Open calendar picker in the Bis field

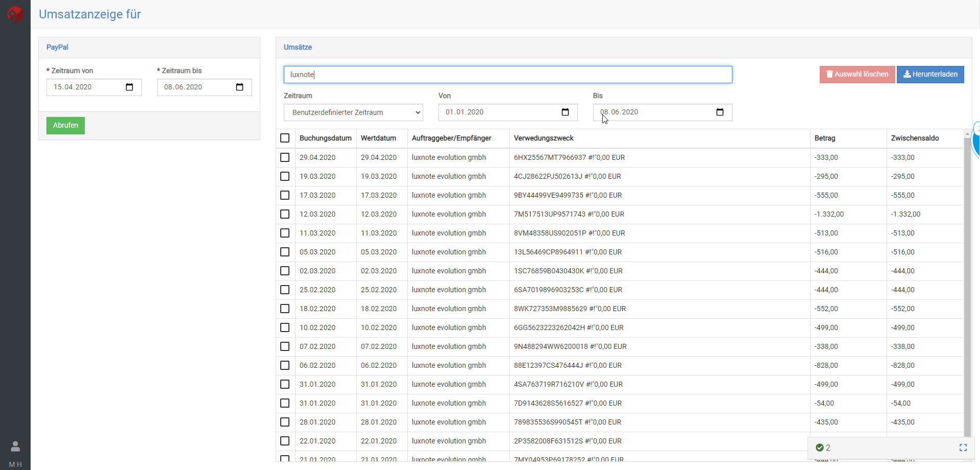coord(720,112)
